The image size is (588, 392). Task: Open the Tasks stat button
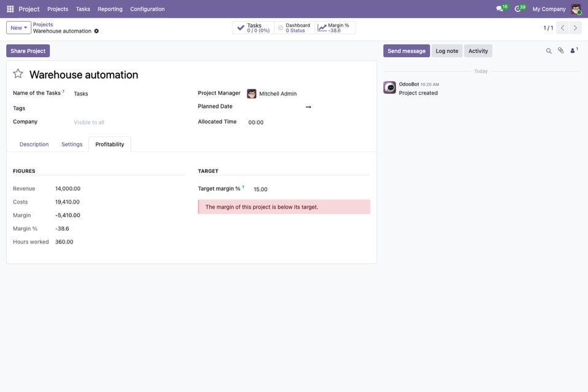click(253, 28)
